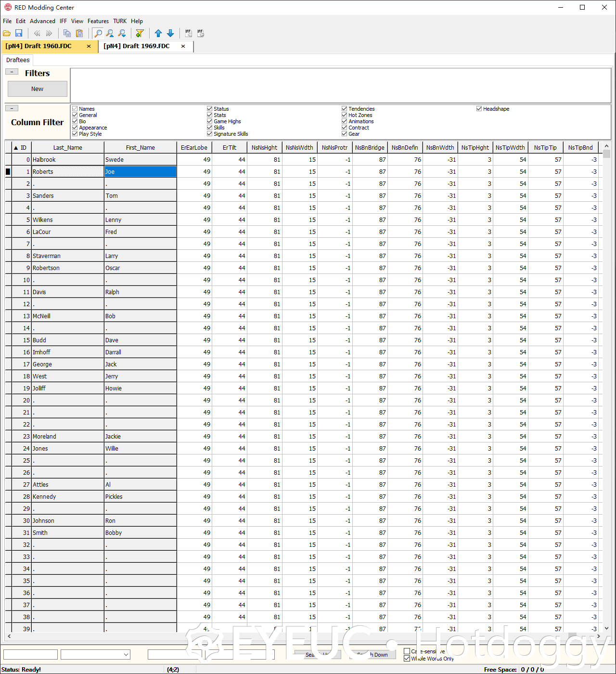The height and width of the screenshot is (674, 616).
Task: Click the rewind double-left arrow icon
Action: click(37, 33)
